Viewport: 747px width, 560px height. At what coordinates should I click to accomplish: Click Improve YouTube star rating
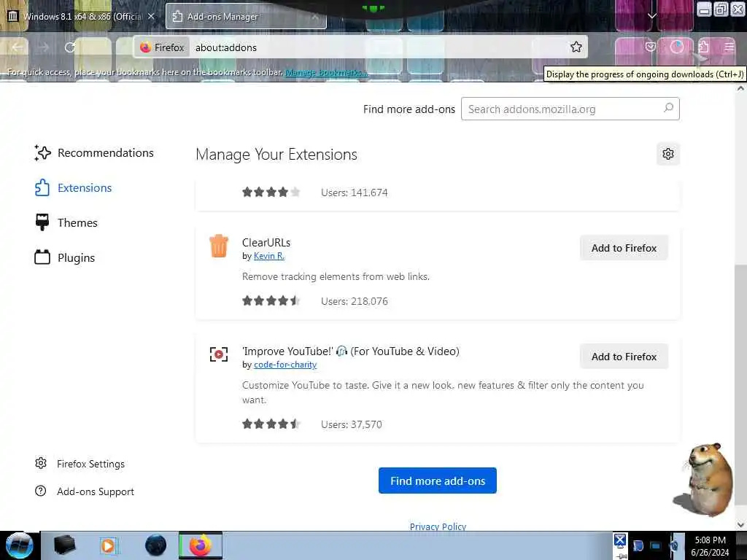(x=271, y=424)
